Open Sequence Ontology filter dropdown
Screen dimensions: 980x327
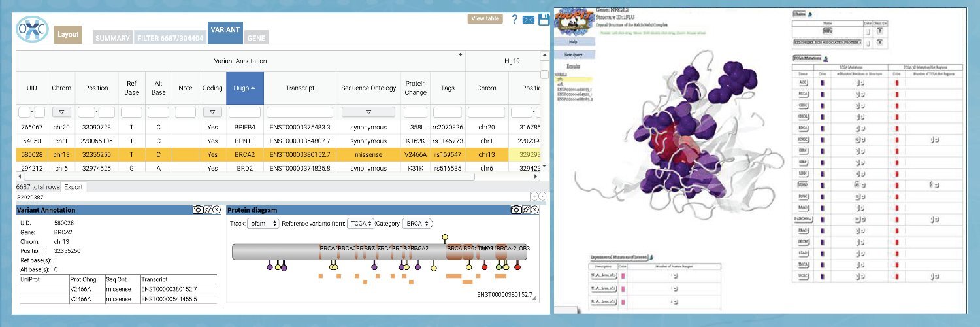click(368, 112)
